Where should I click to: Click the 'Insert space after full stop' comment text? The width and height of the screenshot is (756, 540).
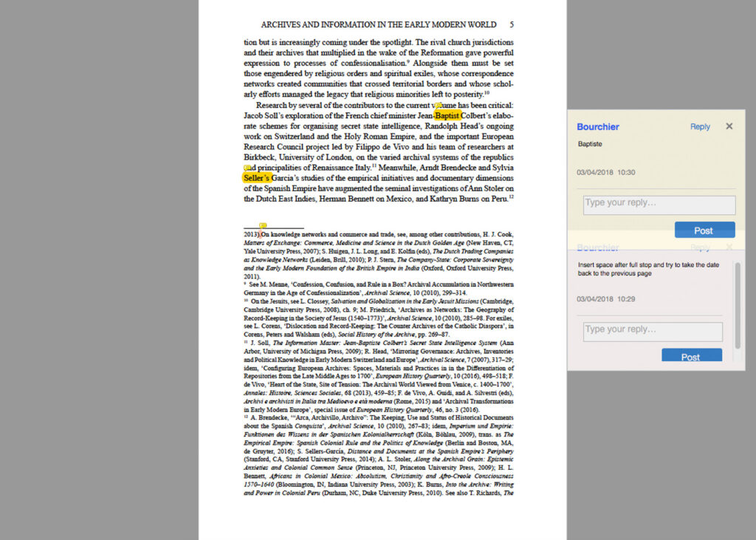[x=648, y=269]
